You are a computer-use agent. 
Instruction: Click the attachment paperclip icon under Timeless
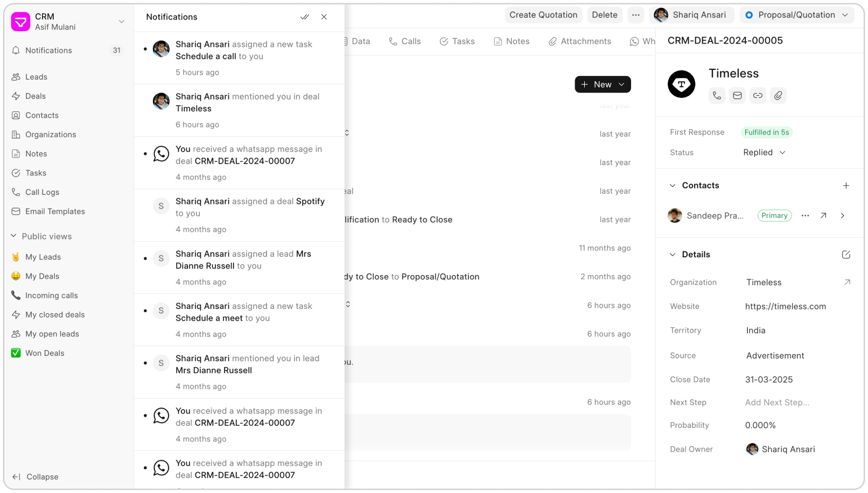coord(778,96)
